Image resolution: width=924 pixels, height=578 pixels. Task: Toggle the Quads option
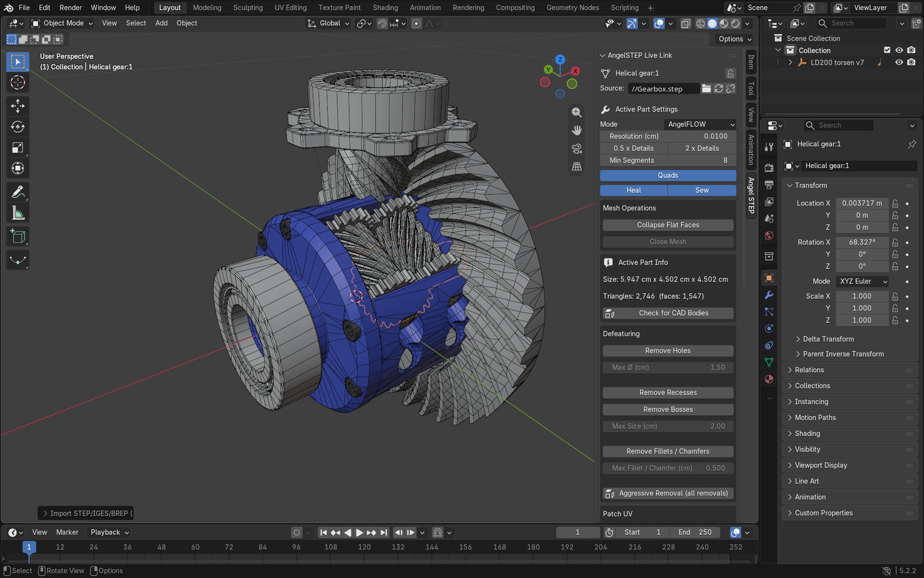[x=668, y=175]
